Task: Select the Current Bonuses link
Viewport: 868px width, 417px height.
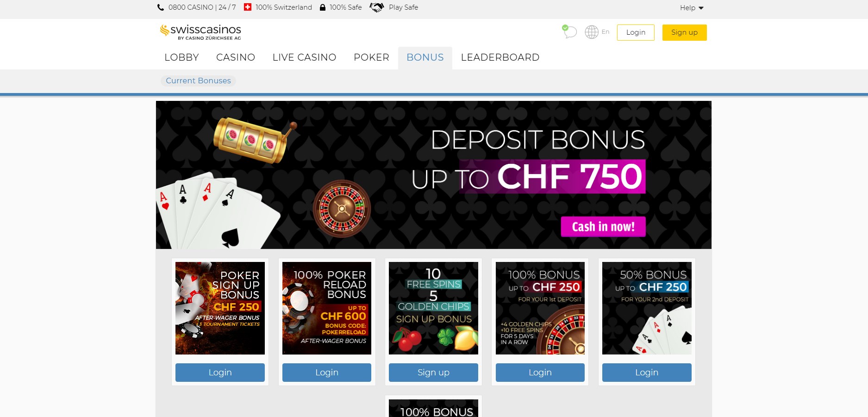Action: tap(198, 81)
